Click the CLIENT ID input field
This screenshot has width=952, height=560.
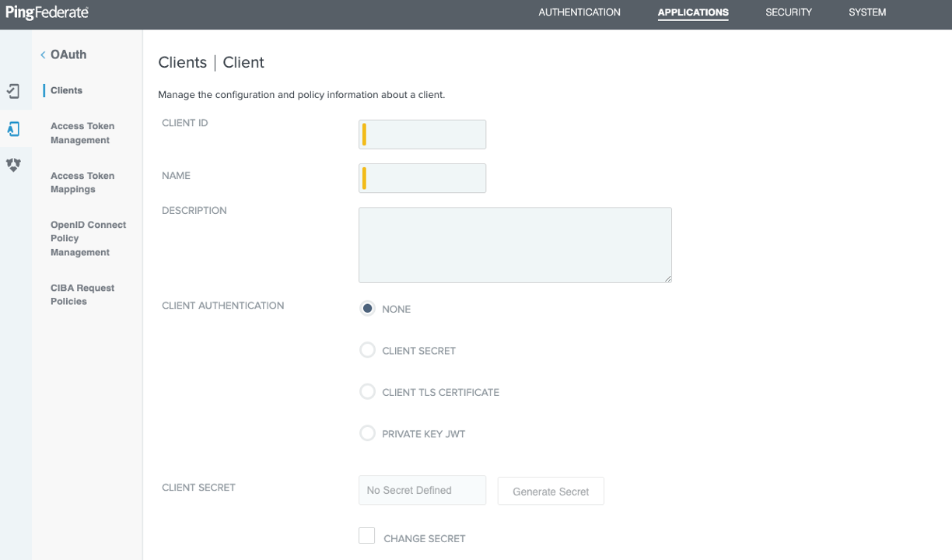(x=422, y=134)
